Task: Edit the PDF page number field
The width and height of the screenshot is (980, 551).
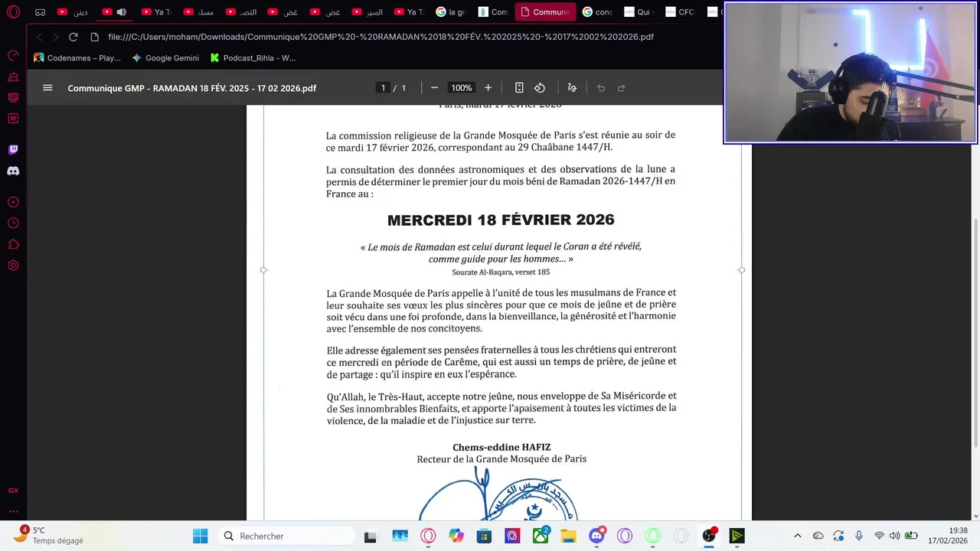Action: [x=383, y=88]
